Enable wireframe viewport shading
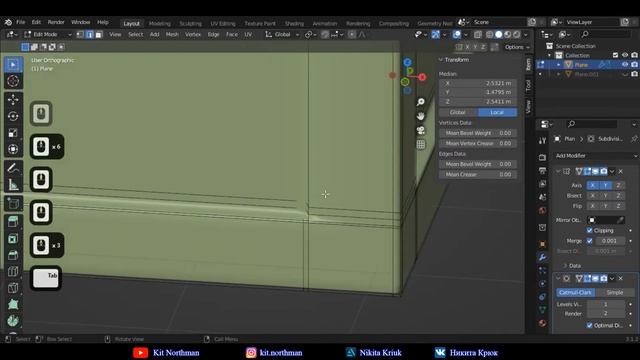Screen dimensions: 640x360 pyautogui.click(x=489, y=35)
